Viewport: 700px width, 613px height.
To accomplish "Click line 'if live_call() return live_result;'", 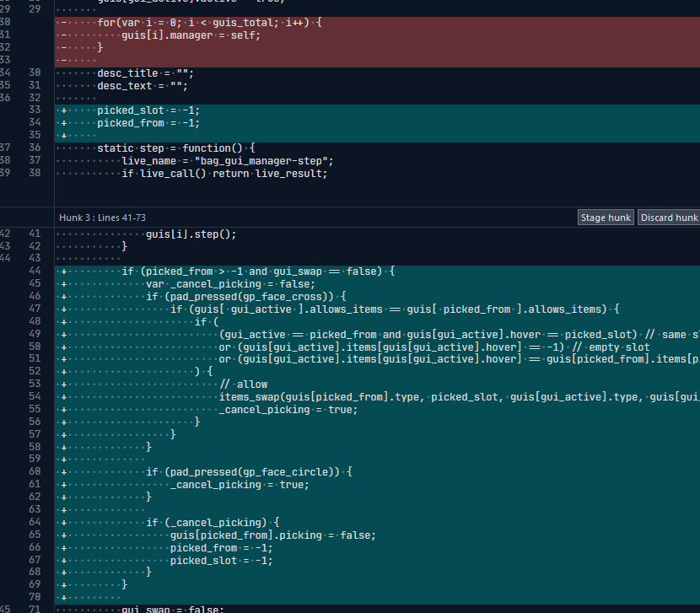I will 224,173.
